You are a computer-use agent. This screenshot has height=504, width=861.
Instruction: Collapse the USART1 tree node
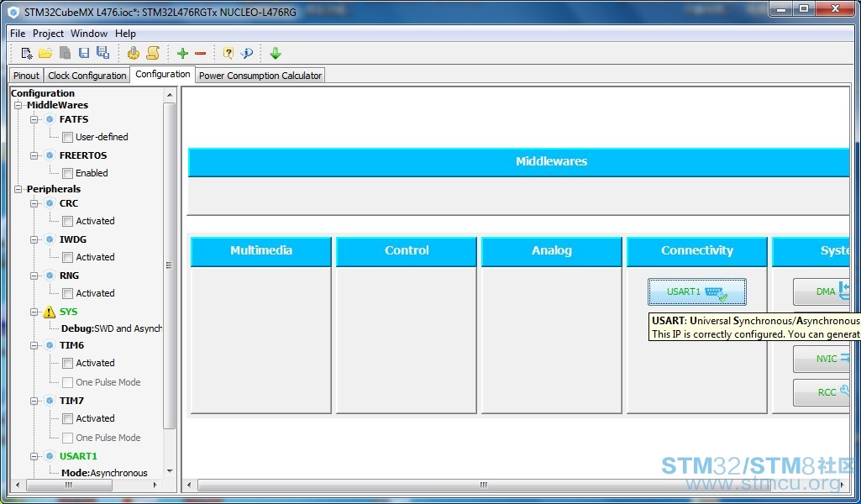[34, 456]
